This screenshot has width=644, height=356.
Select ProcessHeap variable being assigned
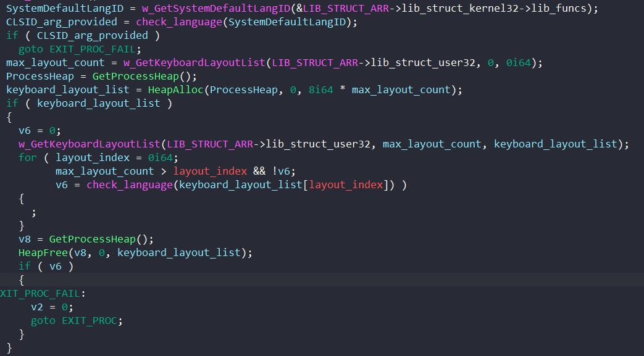point(40,77)
